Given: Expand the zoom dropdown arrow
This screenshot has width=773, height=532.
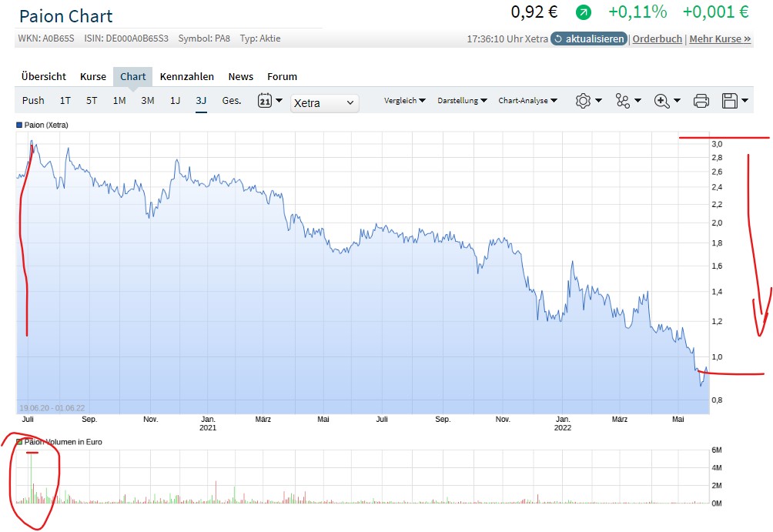Looking at the screenshot, I should point(677,101).
